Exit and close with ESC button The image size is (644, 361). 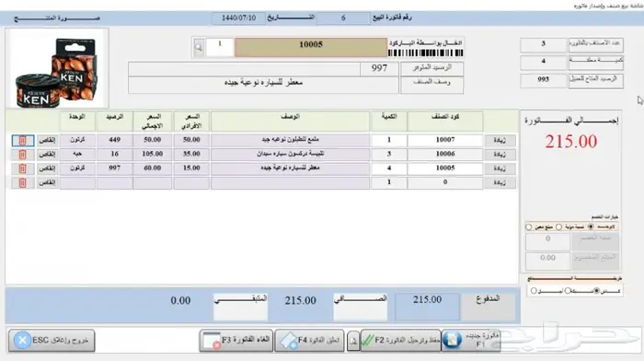coord(52,341)
